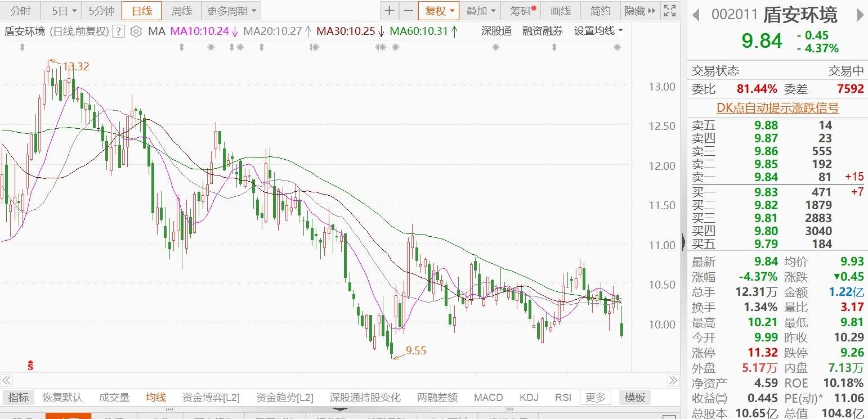Open DK点自动提示涨跌信号 link
The width and height of the screenshot is (868, 419).
tap(777, 108)
